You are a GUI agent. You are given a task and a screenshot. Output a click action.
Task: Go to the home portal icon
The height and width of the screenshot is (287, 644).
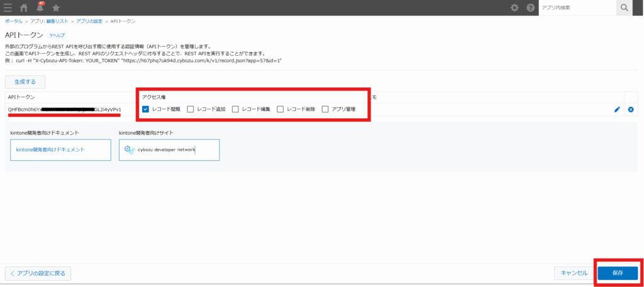pyautogui.click(x=25, y=8)
